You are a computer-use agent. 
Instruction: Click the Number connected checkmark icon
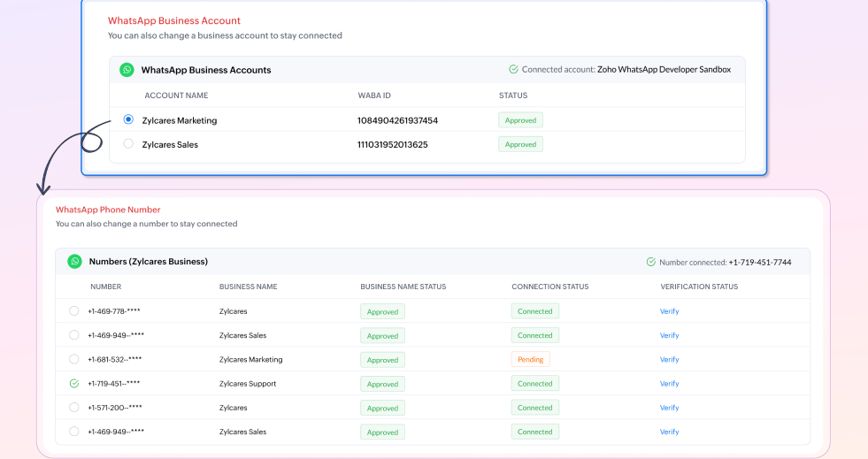pos(651,262)
